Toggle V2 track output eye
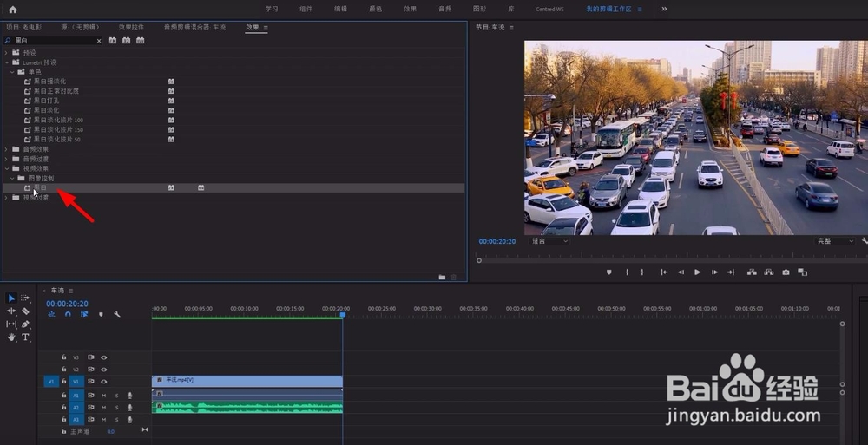Image resolution: width=868 pixels, height=445 pixels. (x=103, y=370)
